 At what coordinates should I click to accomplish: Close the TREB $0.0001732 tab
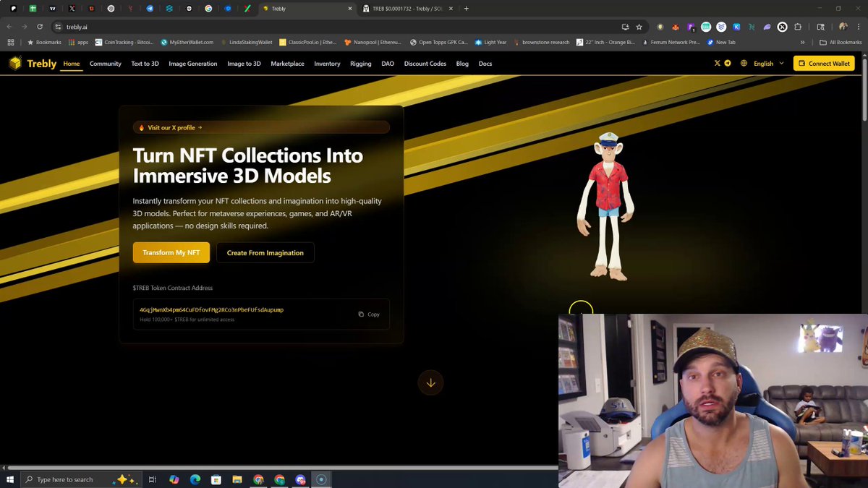[451, 9]
